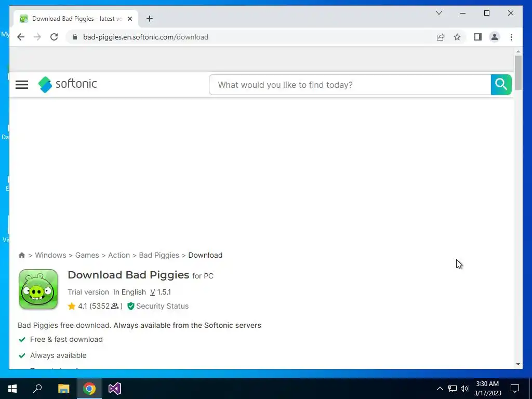Viewport: 532px width, 399px height.
Task: Open the Softonic hamburger menu
Action: (22, 85)
